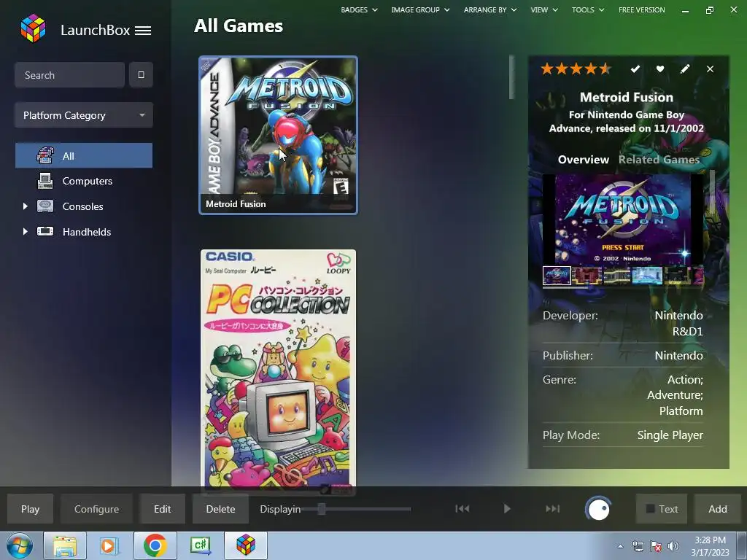Viewport: 747px width, 560px height.
Task: Open the View menu
Action: point(544,9)
